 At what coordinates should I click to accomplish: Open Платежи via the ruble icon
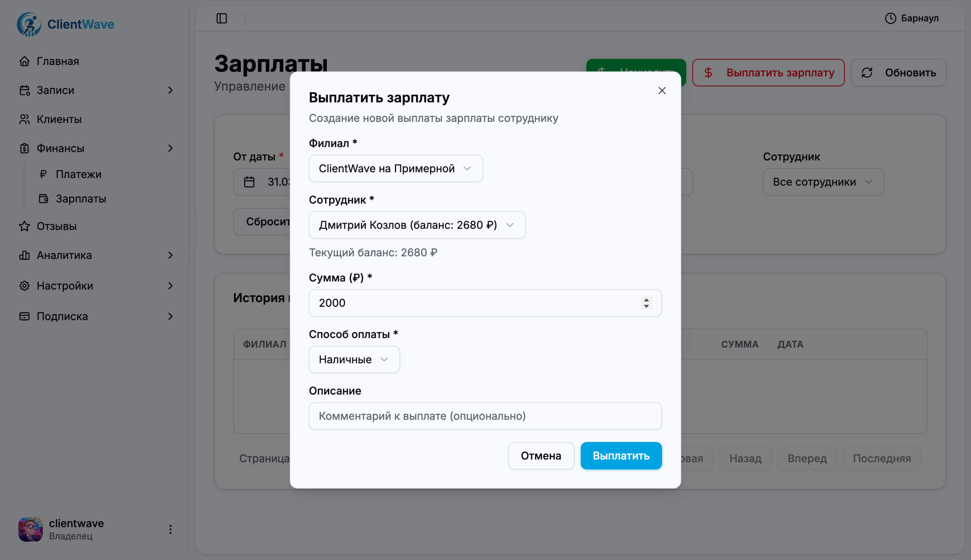point(43,174)
